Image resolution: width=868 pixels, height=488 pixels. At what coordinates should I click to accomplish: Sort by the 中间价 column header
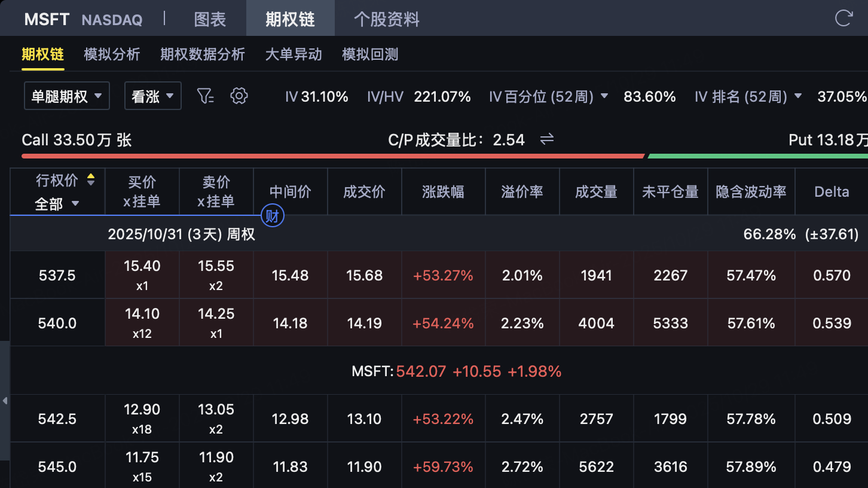(291, 191)
